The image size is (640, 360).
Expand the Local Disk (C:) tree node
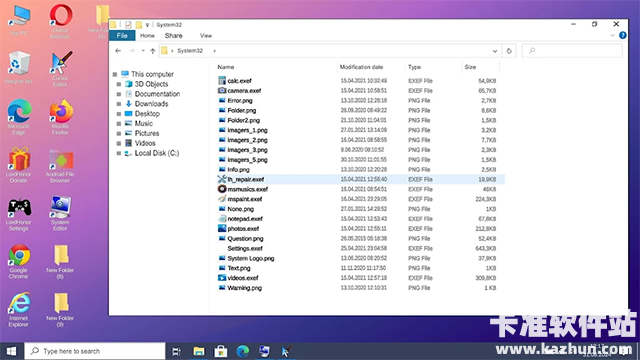[119, 153]
